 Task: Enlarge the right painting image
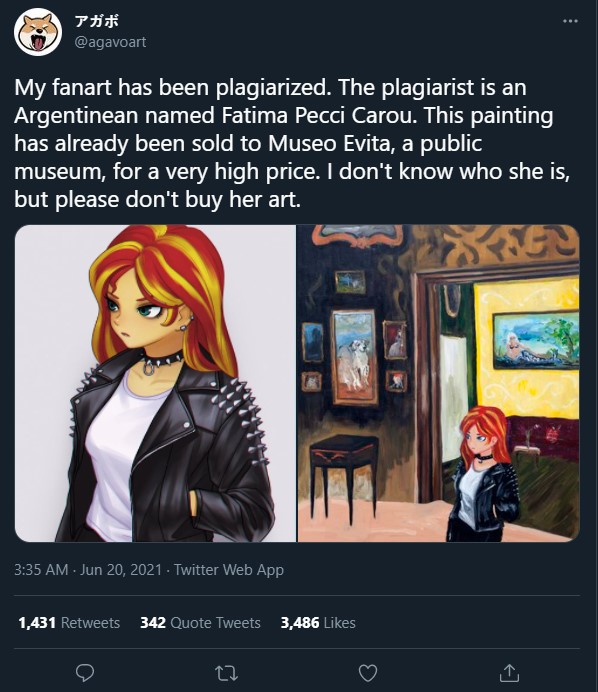439,383
